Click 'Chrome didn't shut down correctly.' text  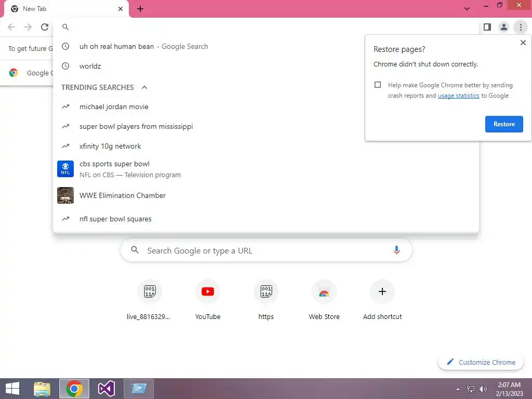click(425, 64)
